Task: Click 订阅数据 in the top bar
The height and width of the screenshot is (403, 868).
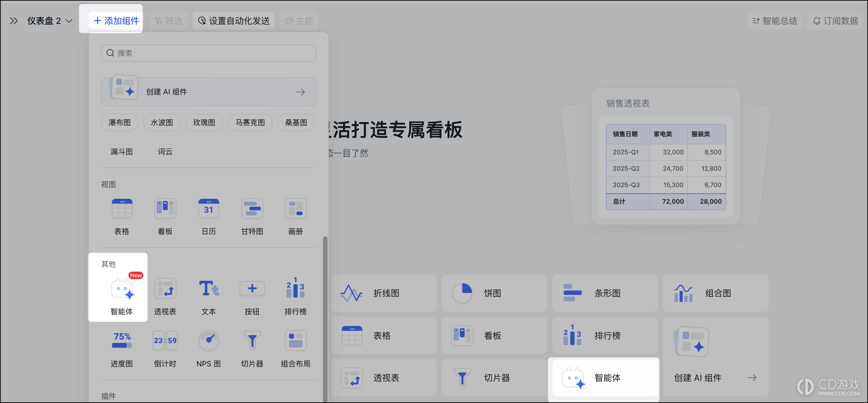Action: (x=835, y=21)
